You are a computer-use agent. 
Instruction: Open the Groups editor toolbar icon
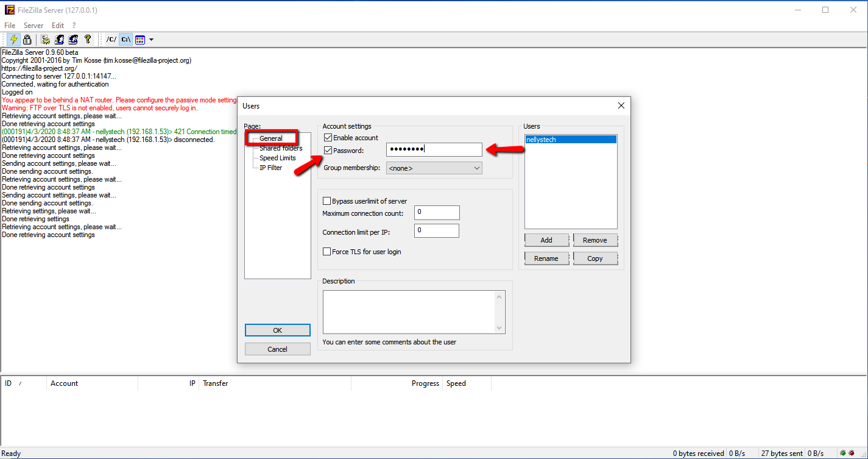coord(74,40)
